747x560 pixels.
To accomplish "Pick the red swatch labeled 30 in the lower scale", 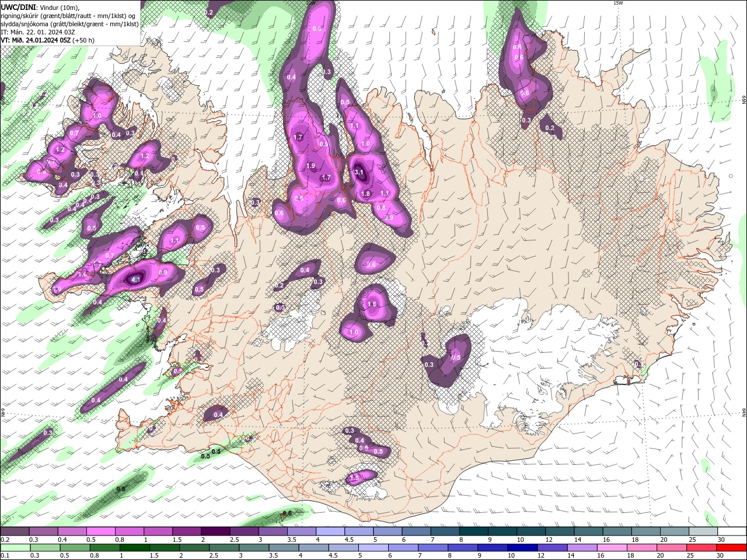I will [x=731, y=548].
